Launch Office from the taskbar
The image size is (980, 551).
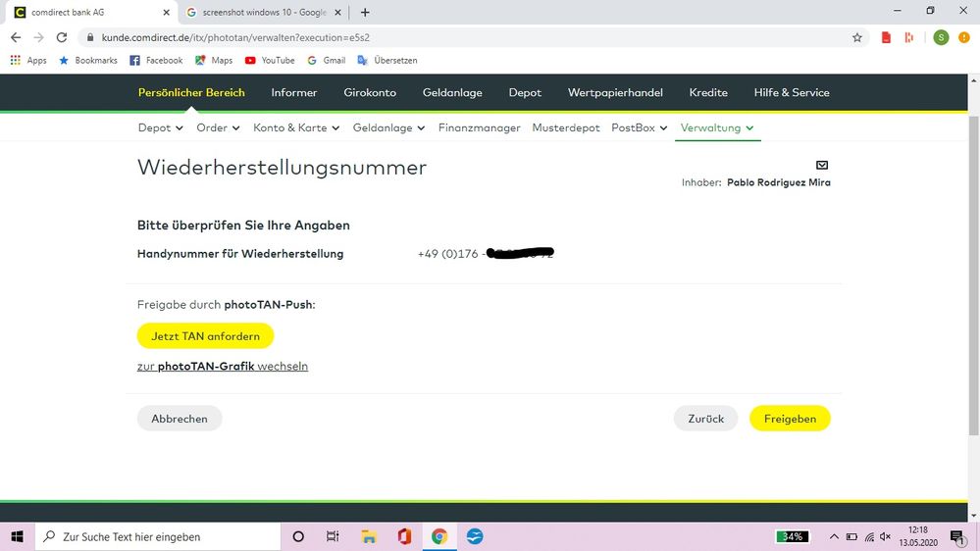coord(404,536)
